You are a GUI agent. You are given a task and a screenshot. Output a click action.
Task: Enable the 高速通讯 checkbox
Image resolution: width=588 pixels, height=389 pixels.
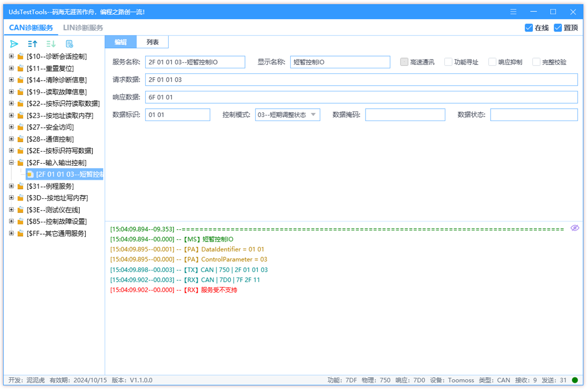[x=404, y=62]
